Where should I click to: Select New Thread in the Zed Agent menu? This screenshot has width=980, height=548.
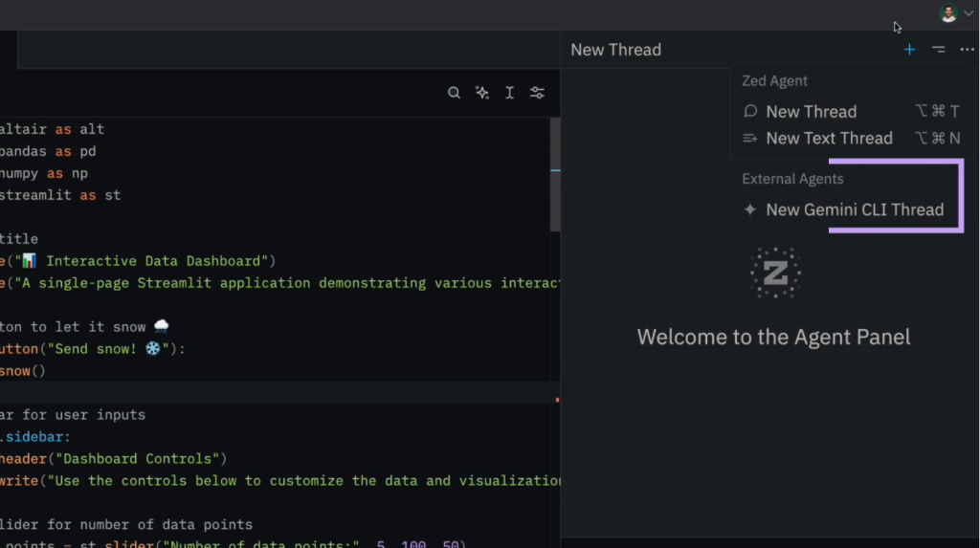pyautogui.click(x=851, y=111)
